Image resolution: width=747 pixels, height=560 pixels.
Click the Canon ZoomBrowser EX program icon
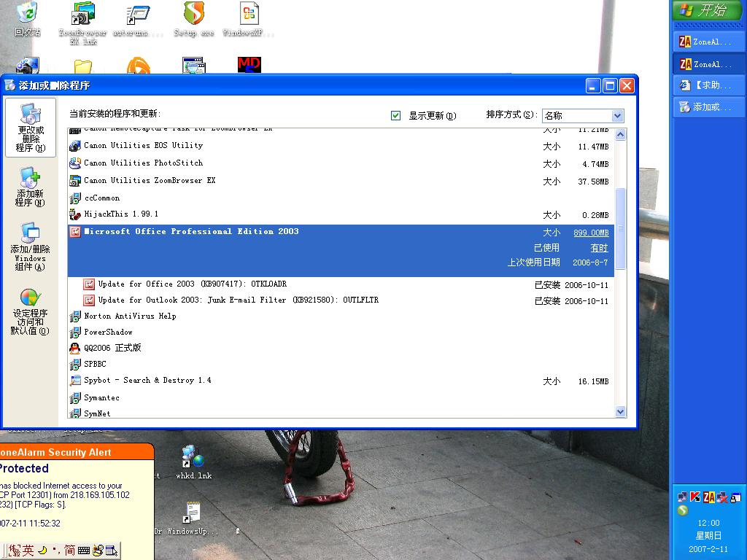[75, 181]
